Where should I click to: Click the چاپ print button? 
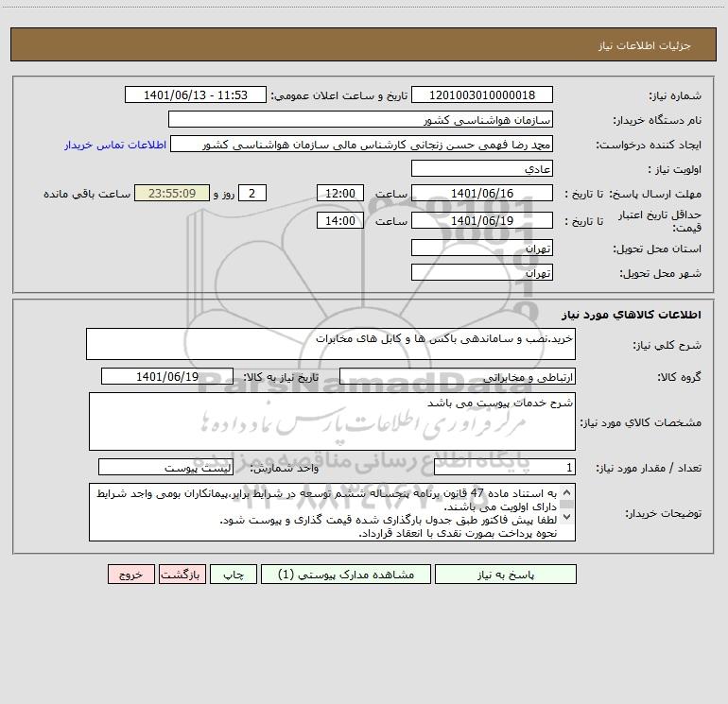[234, 575]
